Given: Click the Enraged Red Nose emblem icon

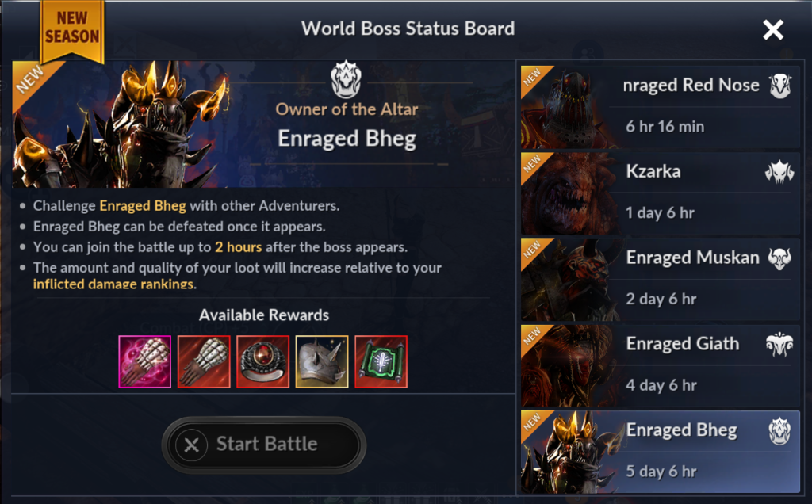Looking at the screenshot, I should 780,86.
